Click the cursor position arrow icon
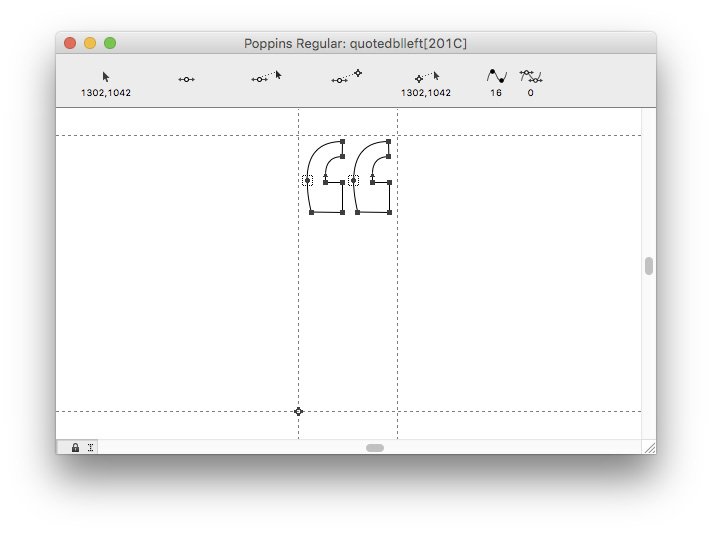 point(106,76)
